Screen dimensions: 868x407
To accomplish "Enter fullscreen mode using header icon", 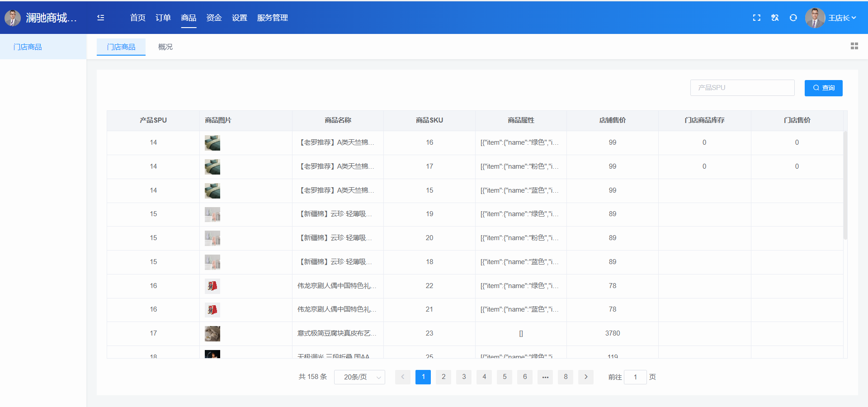I will coord(756,18).
